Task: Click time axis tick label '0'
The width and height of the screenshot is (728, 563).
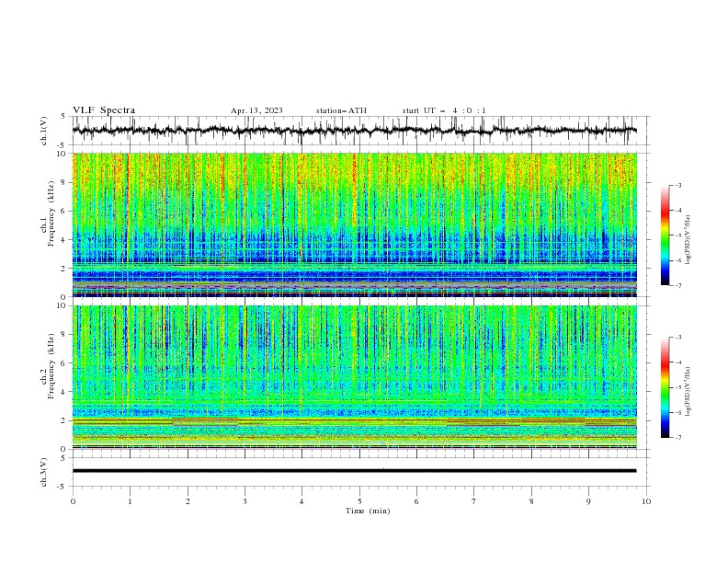Action: click(x=73, y=501)
